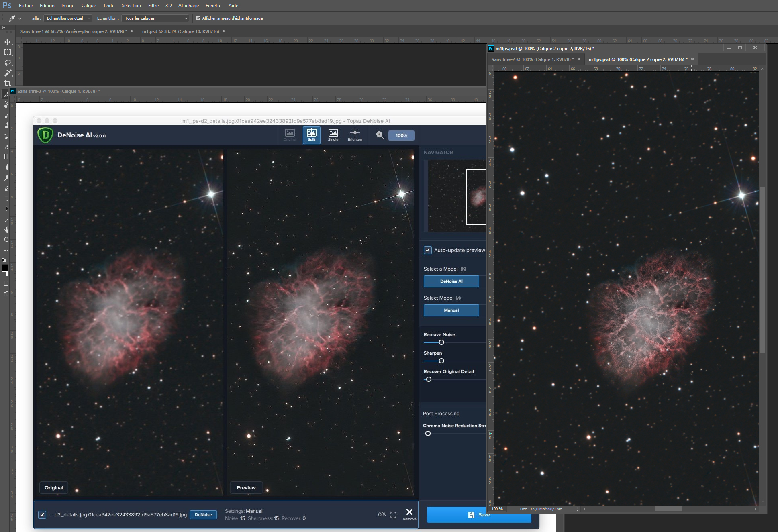Image resolution: width=778 pixels, height=532 pixels.
Task: Click the help icon beside Select a Model
Action: [464, 269]
